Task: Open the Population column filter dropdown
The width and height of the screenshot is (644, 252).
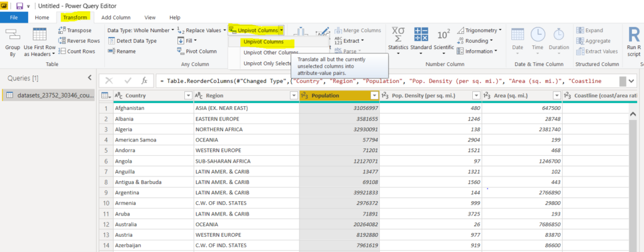Action: [375, 96]
